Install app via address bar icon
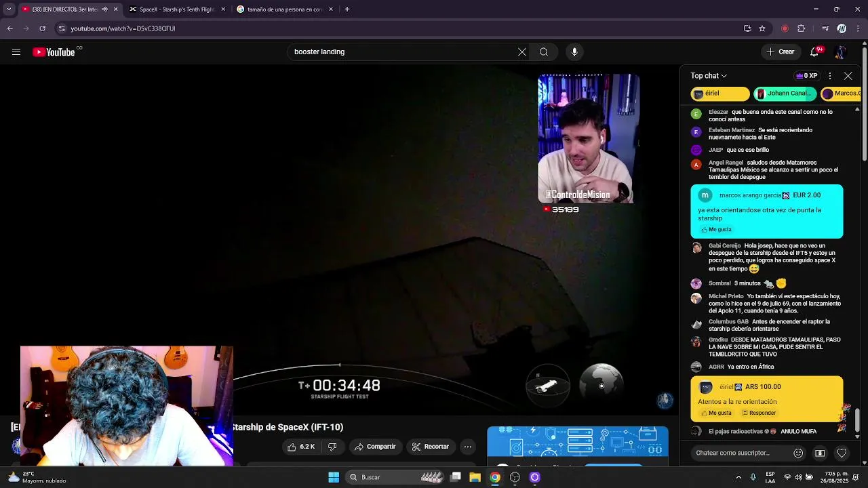Viewport: 868px width, 488px height. 747,28
